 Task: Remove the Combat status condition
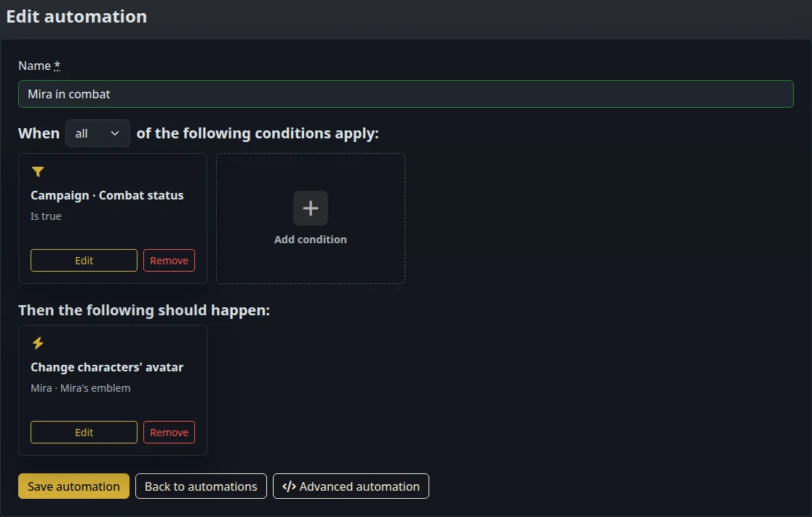point(169,260)
